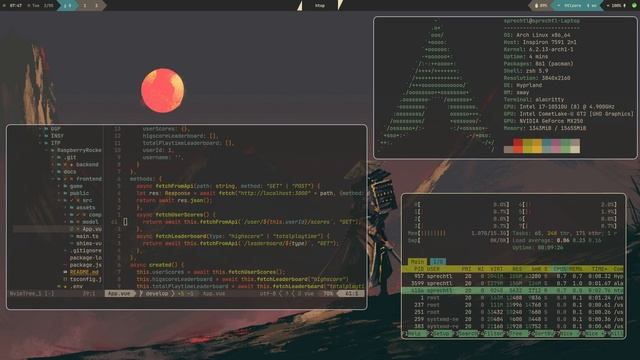Click the ITP folder icon in NvimTree
This screenshot has height=360, width=640.
(46, 143)
